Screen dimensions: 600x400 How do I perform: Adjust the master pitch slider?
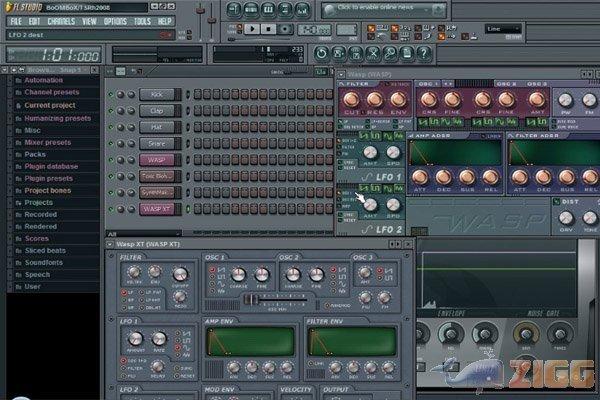click(211, 19)
